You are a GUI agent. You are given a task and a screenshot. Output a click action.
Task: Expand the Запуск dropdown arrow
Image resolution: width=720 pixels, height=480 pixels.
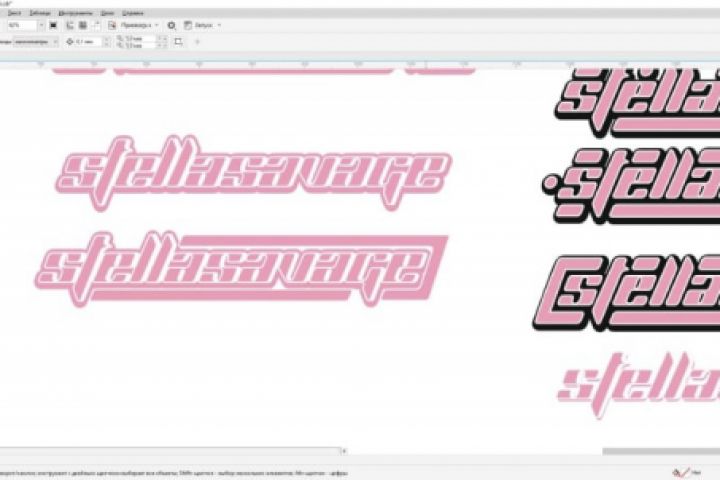click(x=219, y=25)
